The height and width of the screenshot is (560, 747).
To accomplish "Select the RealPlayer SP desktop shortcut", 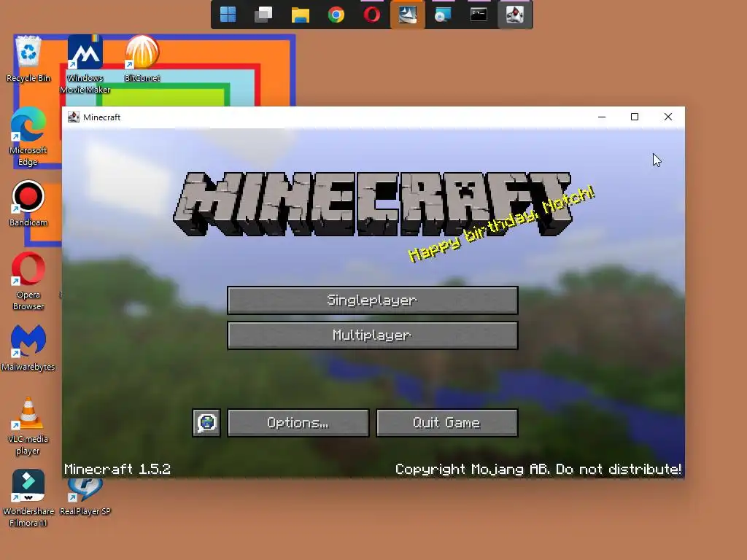I will tap(85, 497).
